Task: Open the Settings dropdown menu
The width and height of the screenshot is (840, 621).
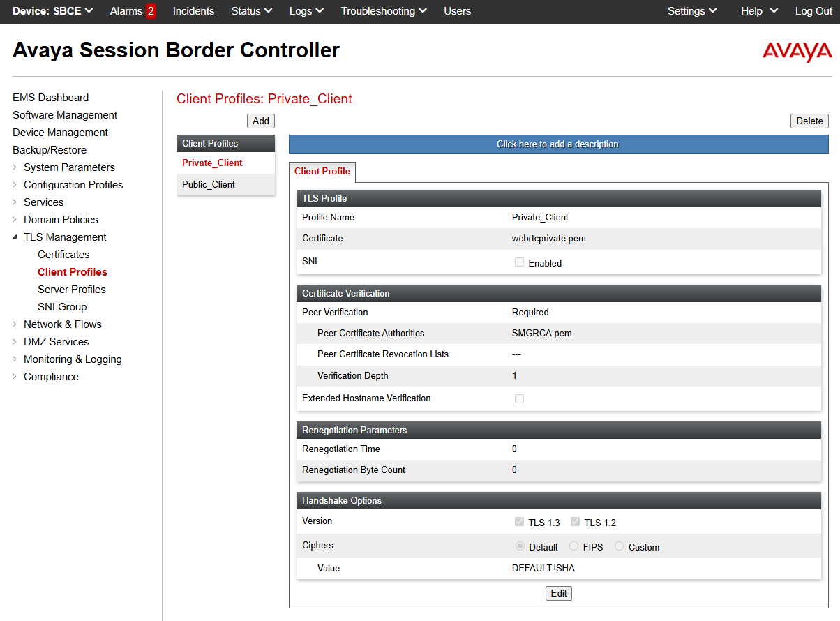Action: (x=691, y=11)
